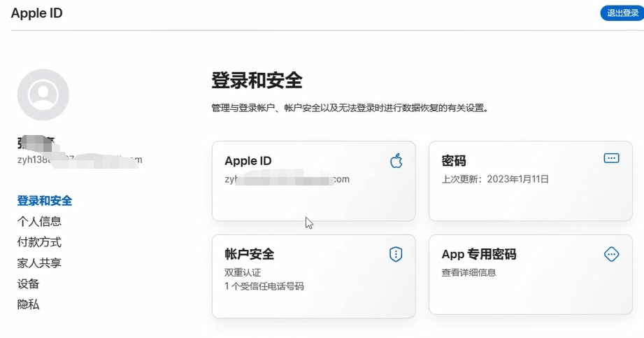The image size is (644, 338).
Task: Click the shield icon in 帐户安全 card
Action: click(x=396, y=254)
